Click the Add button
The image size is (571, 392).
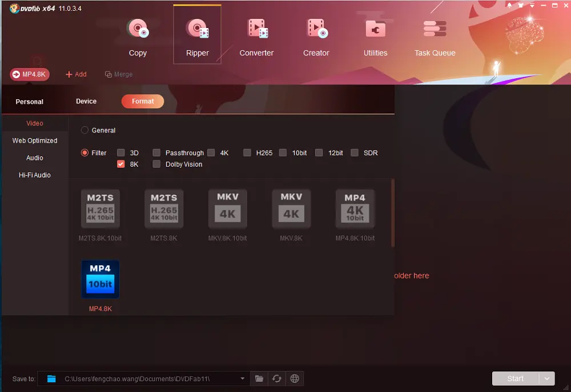[76, 74]
